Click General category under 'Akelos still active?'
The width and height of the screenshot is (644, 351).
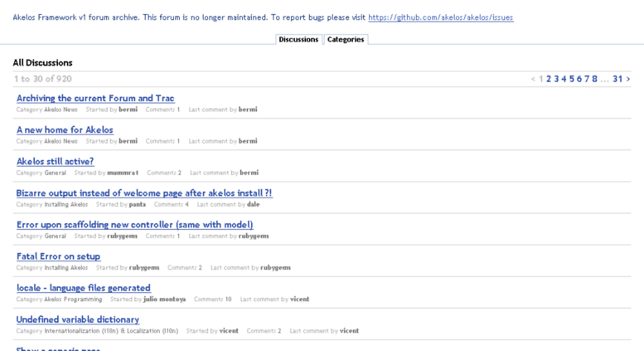[55, 173]
